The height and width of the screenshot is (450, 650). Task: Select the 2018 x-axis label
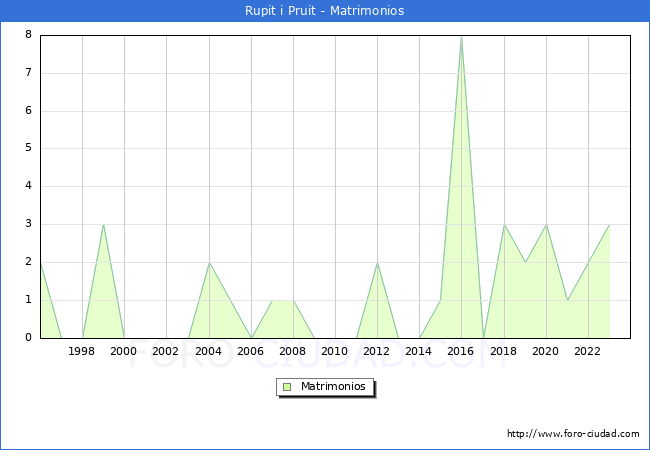tap(503, 351)
